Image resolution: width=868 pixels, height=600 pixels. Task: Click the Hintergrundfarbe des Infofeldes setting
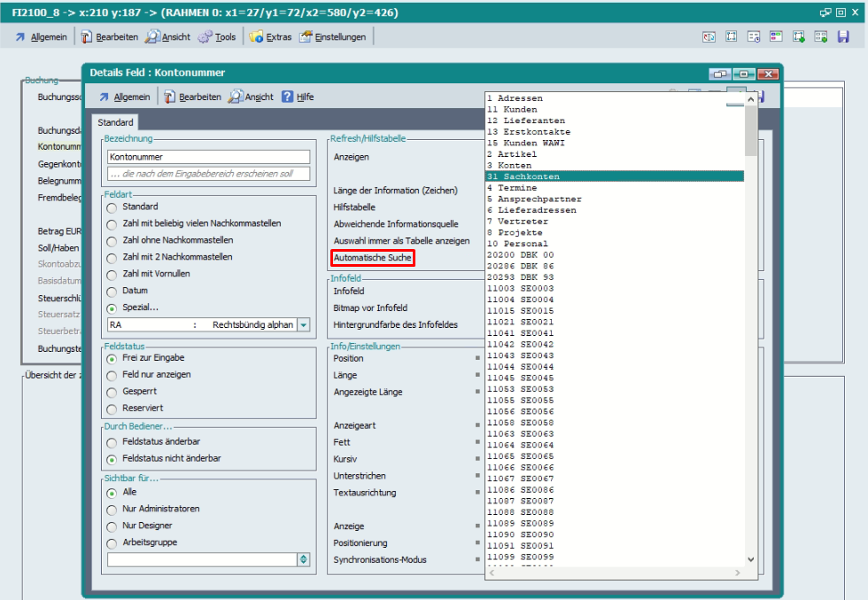tap(395, 325)
